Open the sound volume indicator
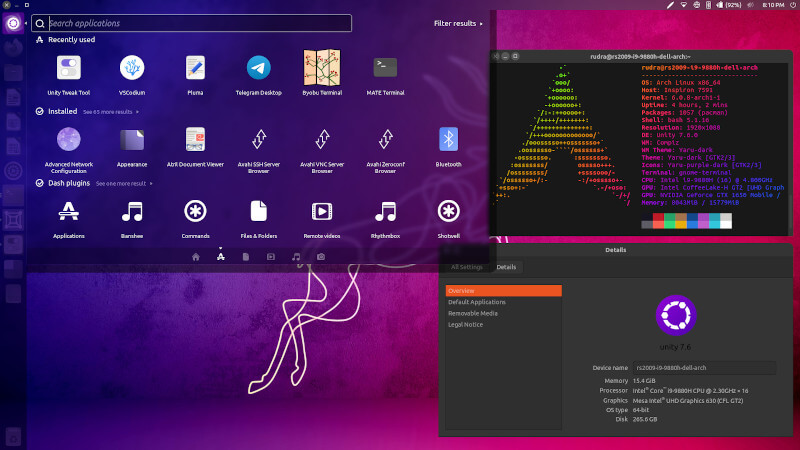Screen dimensions: 800x450 click(751, 5)
